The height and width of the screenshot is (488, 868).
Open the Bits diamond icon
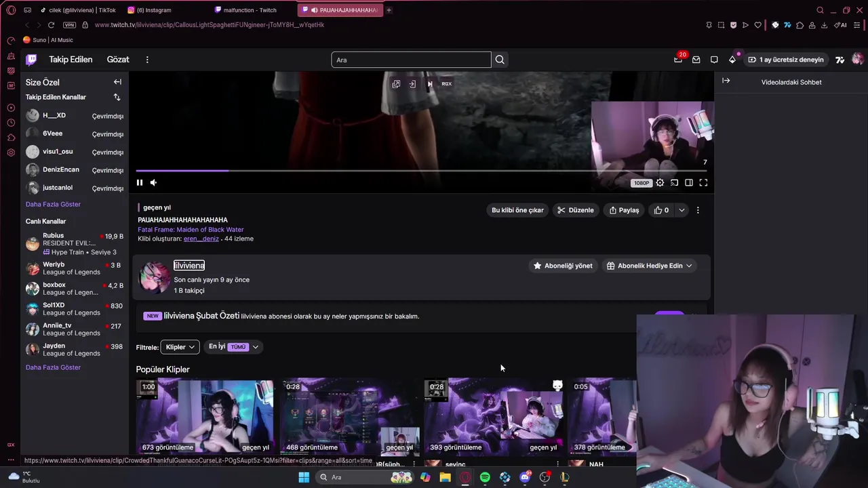coord(732,60)
